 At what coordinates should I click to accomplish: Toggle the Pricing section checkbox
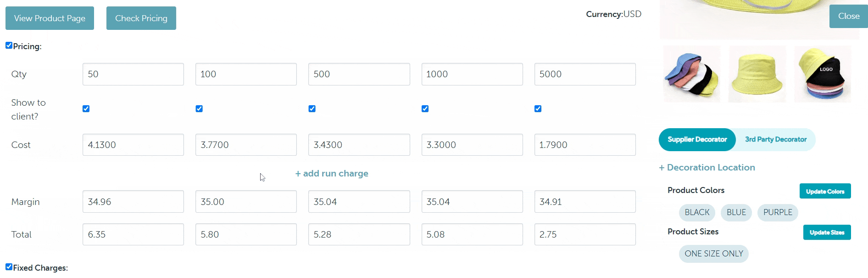9,45
